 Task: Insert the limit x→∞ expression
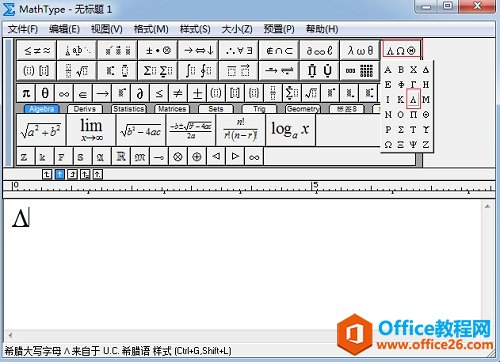click(91, 130)
